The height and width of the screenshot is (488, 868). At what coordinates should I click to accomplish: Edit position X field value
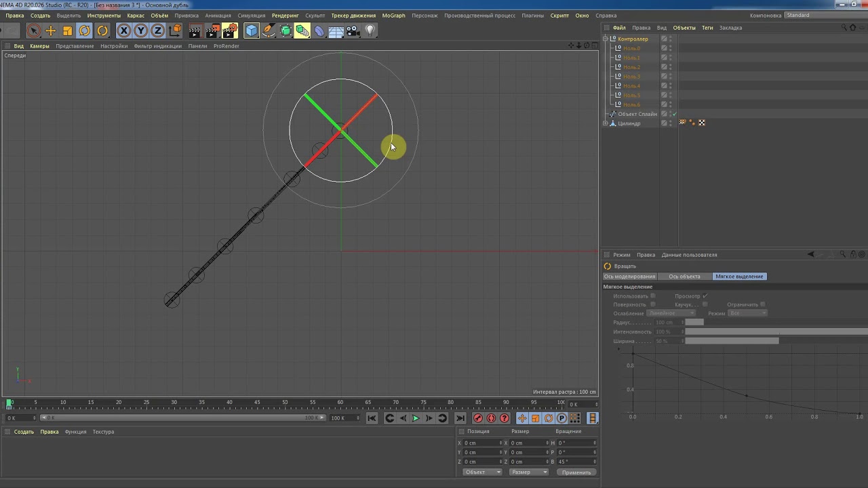click(483, 443)
